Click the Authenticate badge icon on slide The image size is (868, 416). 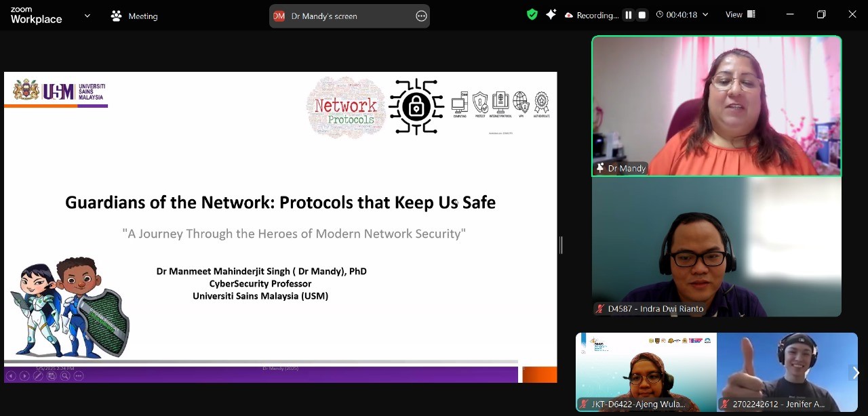tap(541, 104)
